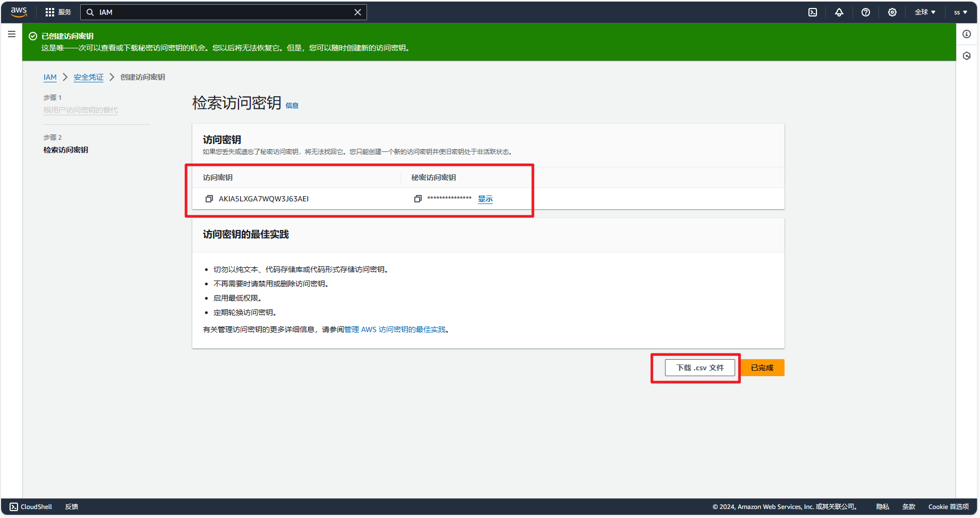Viewport: 980px width, 518px height.
Task: Open the help question mark icon
Action: point(866,12)
